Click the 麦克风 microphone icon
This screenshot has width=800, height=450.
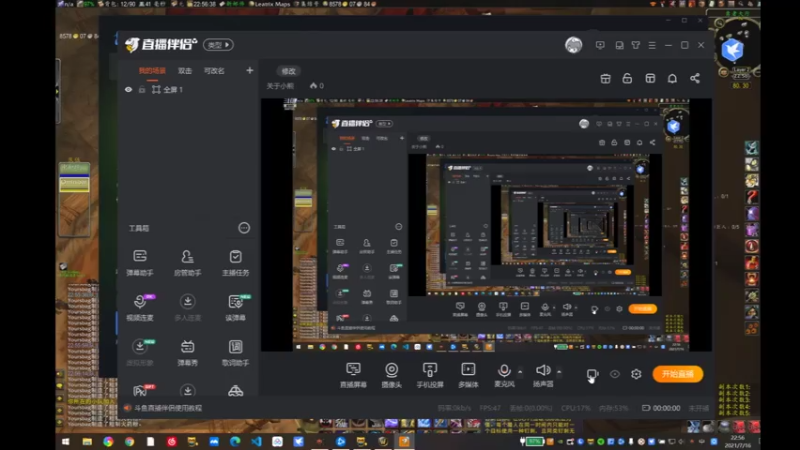point(504,370)
